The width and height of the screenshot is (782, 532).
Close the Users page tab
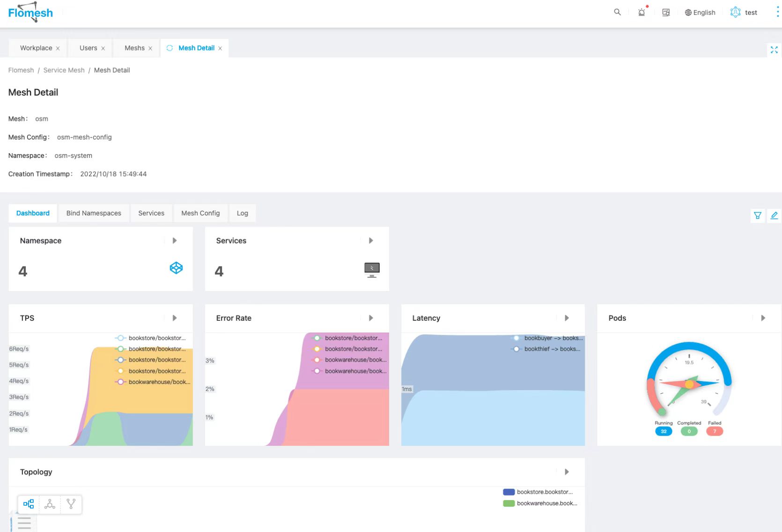[x=103, y=48]
